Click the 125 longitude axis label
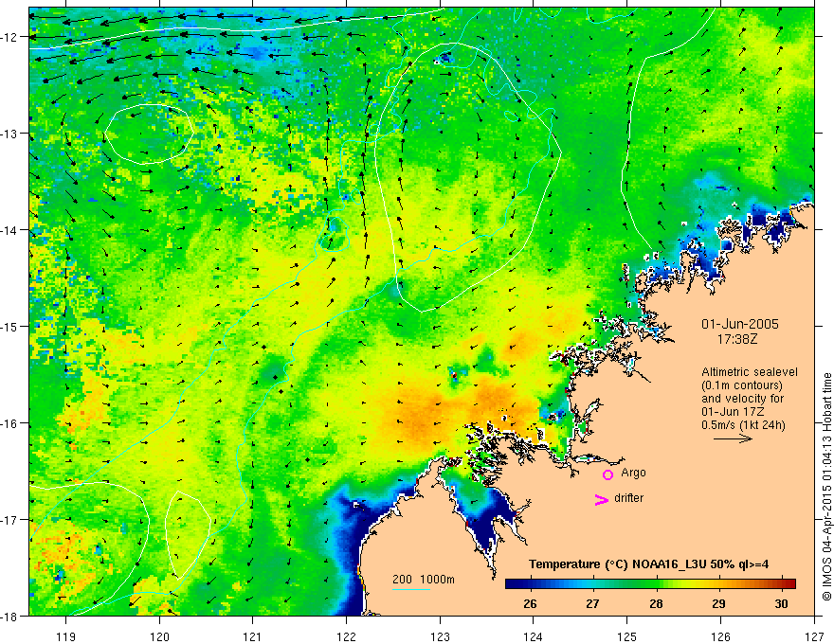The height and width of the screenshot is (644, 834). [627, 636]
